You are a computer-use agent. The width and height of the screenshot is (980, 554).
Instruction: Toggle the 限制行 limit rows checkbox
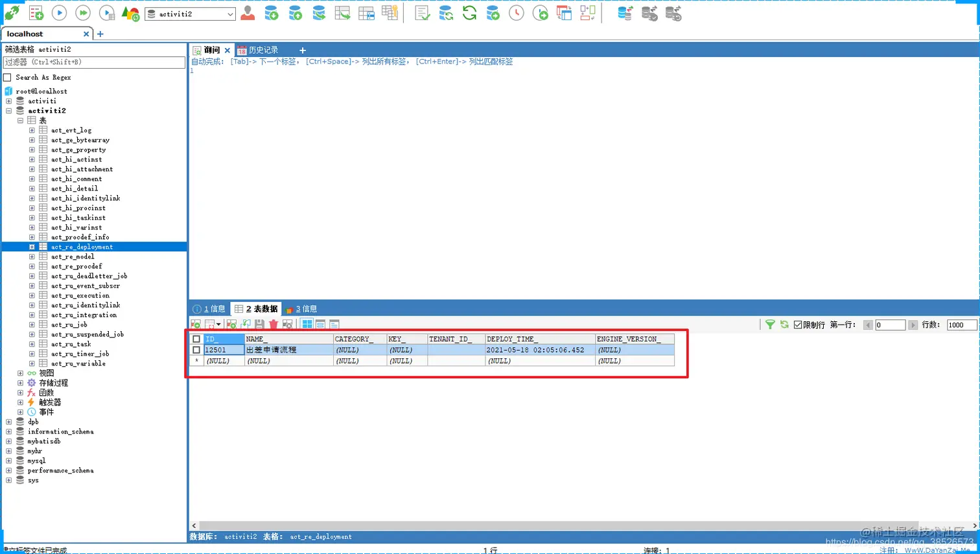tap(798, 325)
